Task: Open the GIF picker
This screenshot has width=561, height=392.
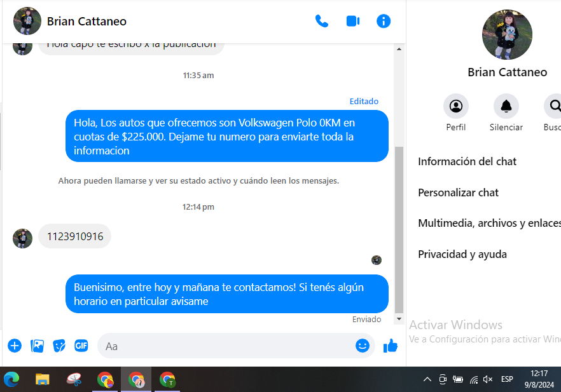Action: pos(81,346)
